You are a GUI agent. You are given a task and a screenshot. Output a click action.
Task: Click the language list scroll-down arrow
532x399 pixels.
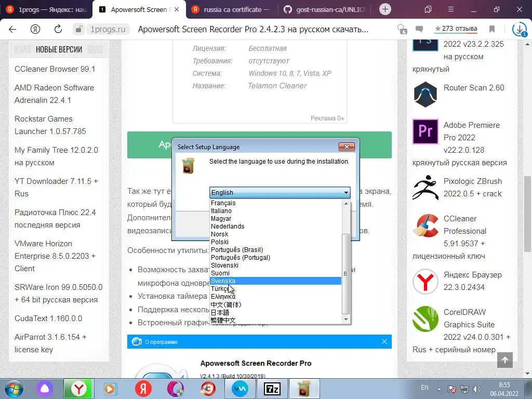click(x=345, y=319)
